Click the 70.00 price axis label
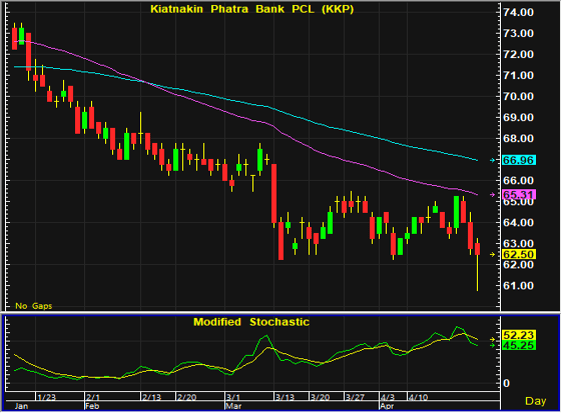The width and height of the screenshot is (562, 413). (x=518, y=96)
